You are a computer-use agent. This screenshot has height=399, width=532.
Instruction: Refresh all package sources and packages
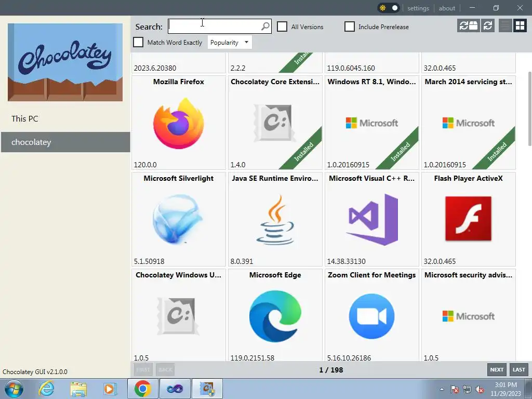point(468,25)
